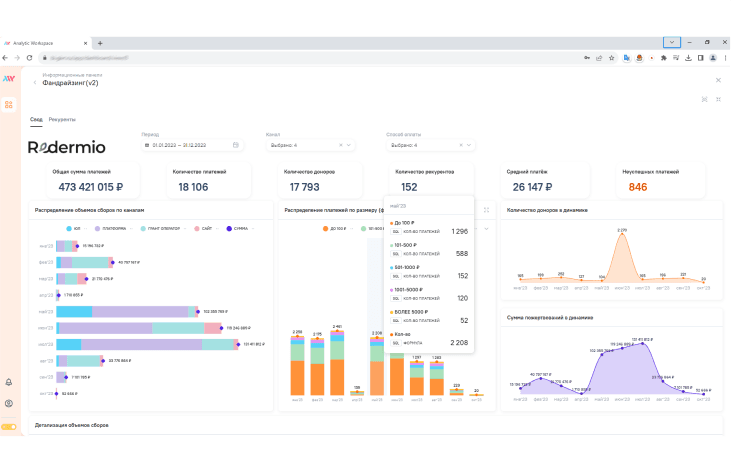Expand the Канал filter dropdown
This screenshot has width=731, height=473.
[349, 145]
